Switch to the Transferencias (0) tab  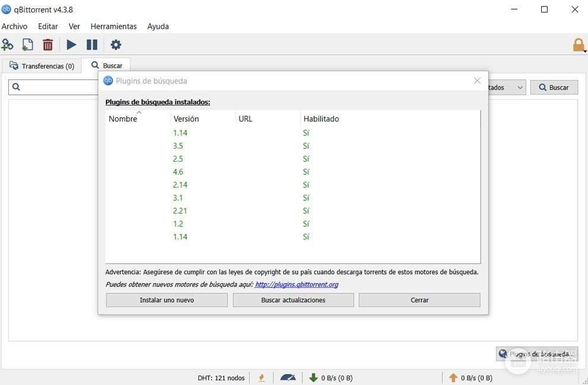coord(41,66)
